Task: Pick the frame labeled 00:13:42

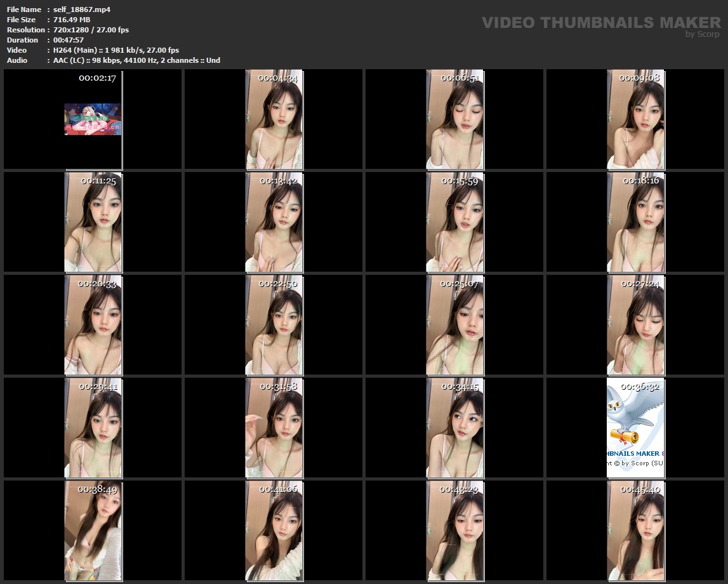Action: tap(274, 222)
